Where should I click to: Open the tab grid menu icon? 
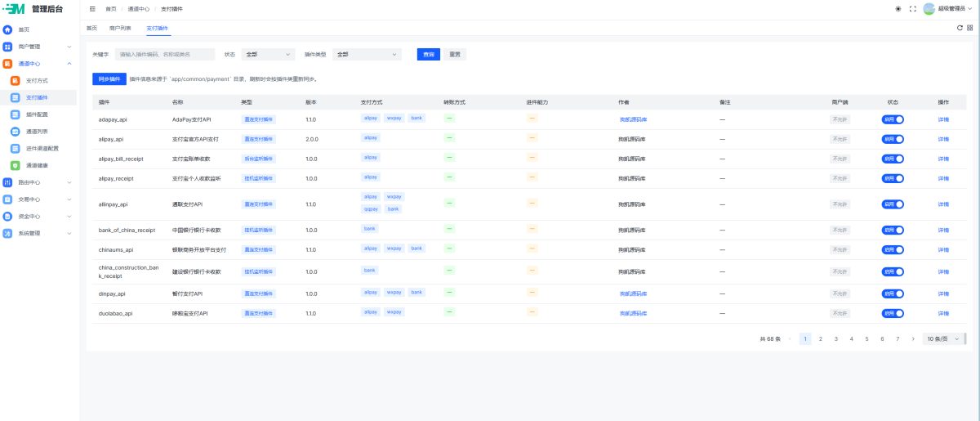tap(969, 28)
